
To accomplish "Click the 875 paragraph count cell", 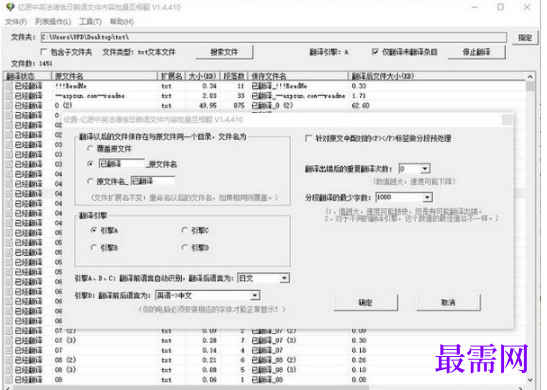I will pos(239,105).
